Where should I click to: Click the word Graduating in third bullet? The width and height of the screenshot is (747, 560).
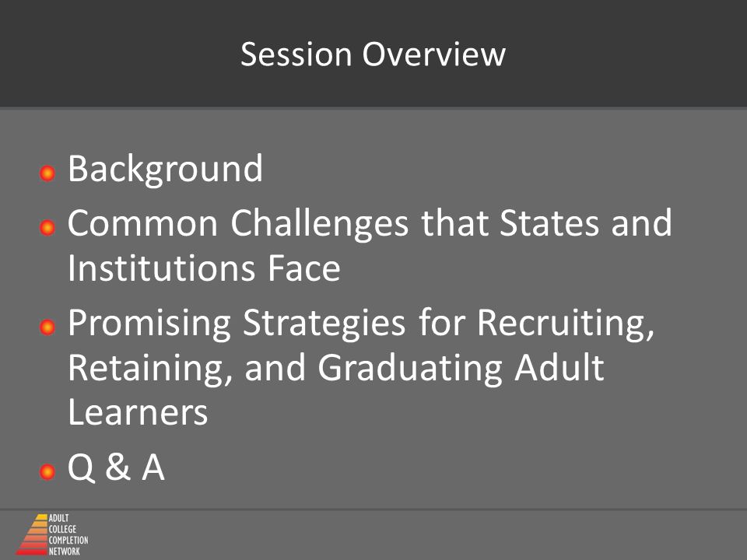coord(410,369)
